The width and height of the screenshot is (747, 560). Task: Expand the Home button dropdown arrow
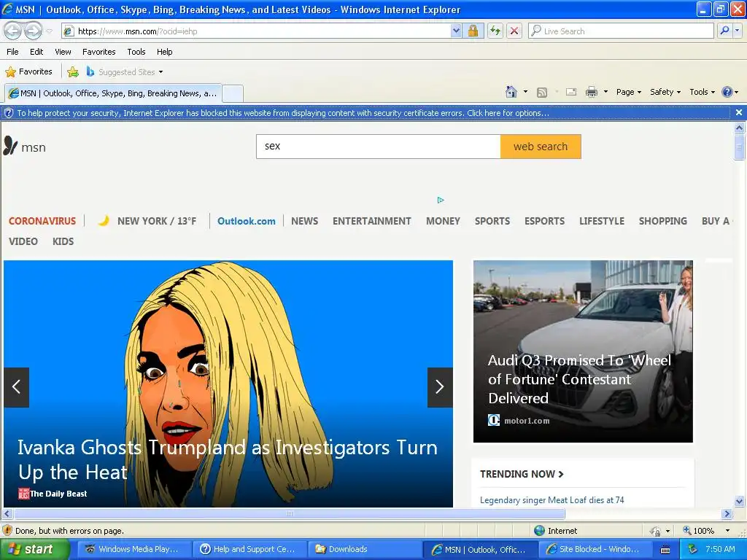(x=525, y=92)
